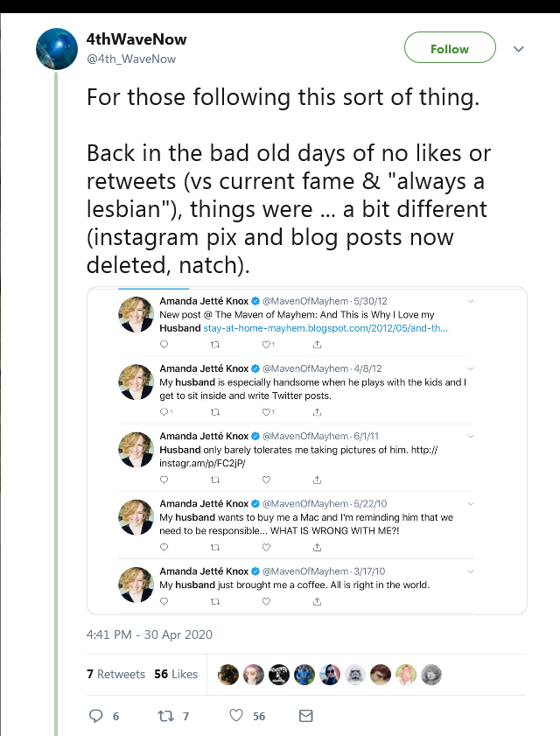The height and width of the screenshot is (736, 560).
Task: Open the 4:41 PM - 30 Apr 2020 timestamp
Action: [150, 634]
